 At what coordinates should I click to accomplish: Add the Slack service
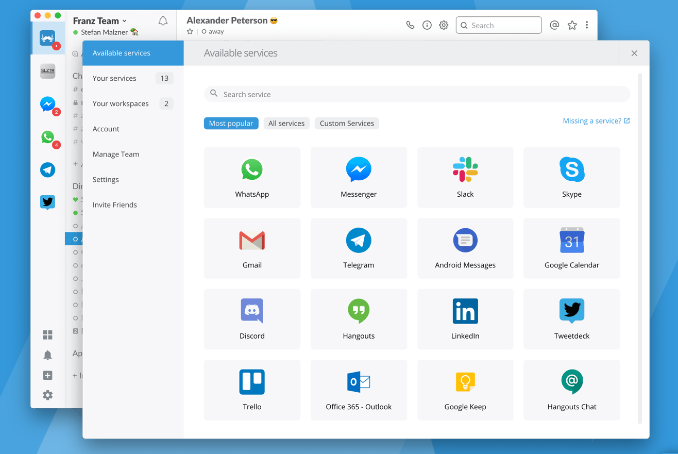coord(465,177)
